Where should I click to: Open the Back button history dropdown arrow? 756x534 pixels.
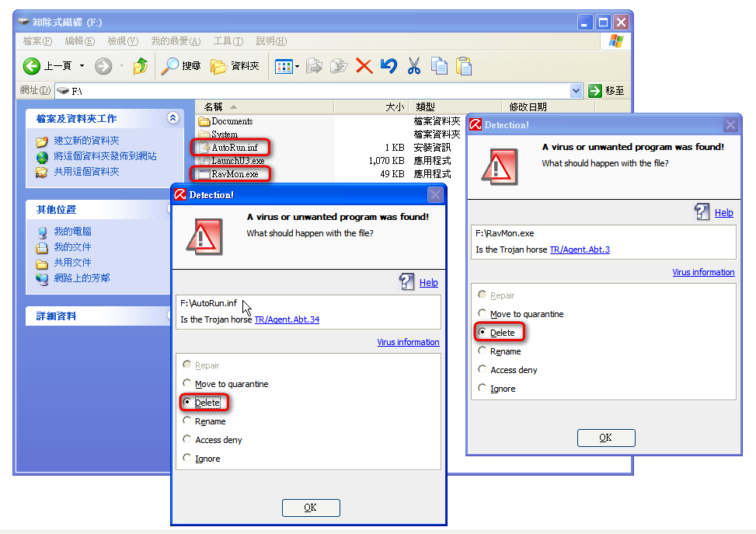[82, 66]
